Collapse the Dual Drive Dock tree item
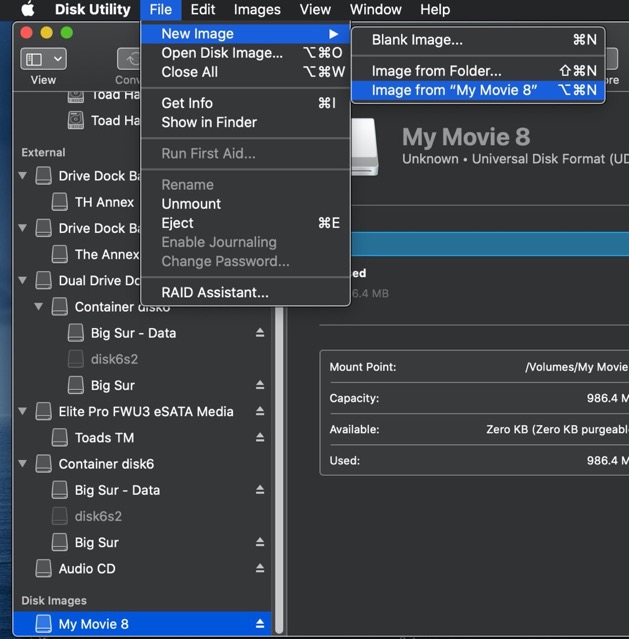This screenshot has height=639, width=629. [x=23, y=281]
